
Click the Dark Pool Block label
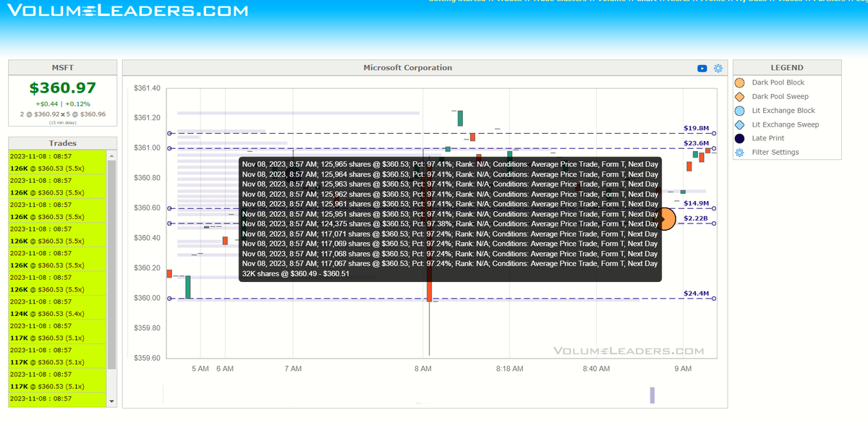pyautogui.click(x=778, y=82)
